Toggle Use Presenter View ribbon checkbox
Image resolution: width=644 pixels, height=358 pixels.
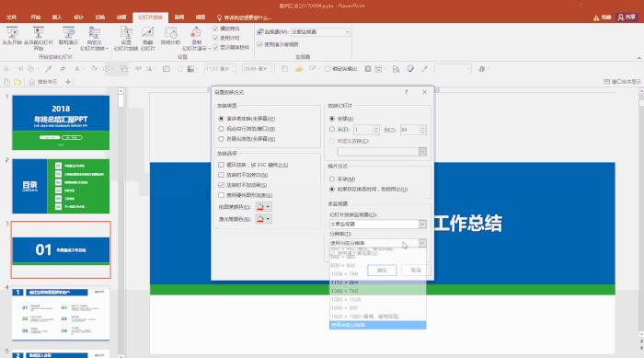[259, 44]
